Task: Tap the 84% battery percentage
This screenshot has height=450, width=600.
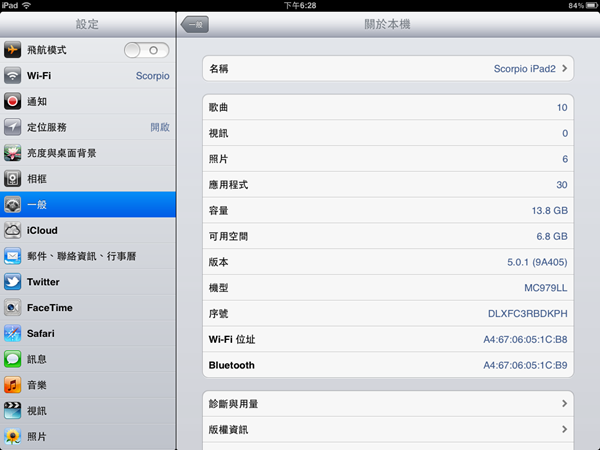Action: coord(576,5)
